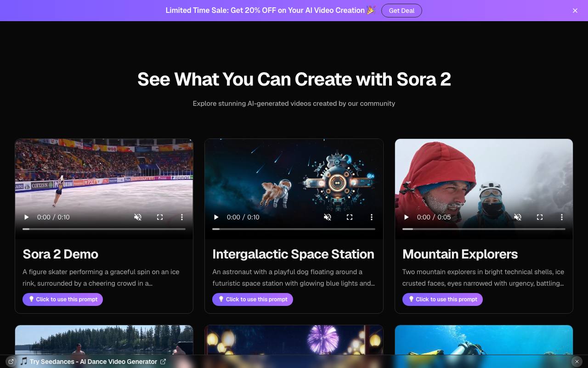Click the Sora 2 Demo 0:00 / 0:10 timestamp

[x=53, y=217]
